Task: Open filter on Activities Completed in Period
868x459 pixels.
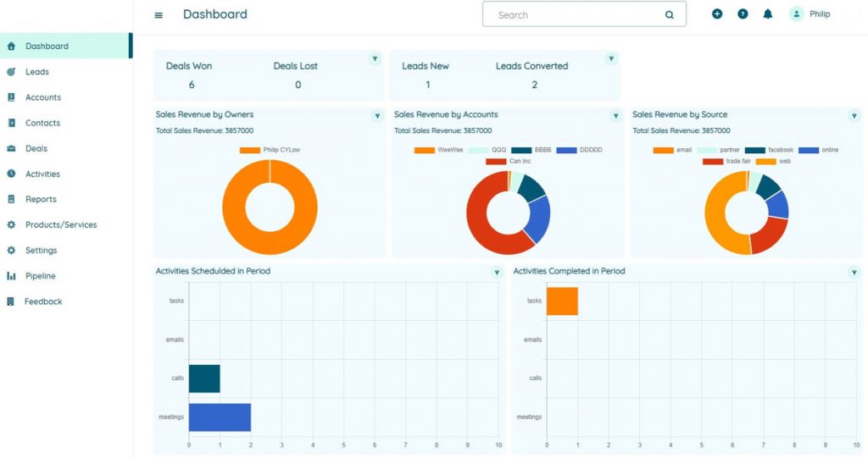Action: point(854,273)
